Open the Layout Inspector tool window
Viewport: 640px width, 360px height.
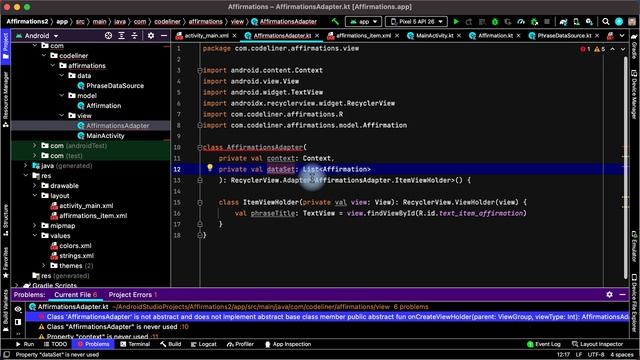click(x=598, y=344)
